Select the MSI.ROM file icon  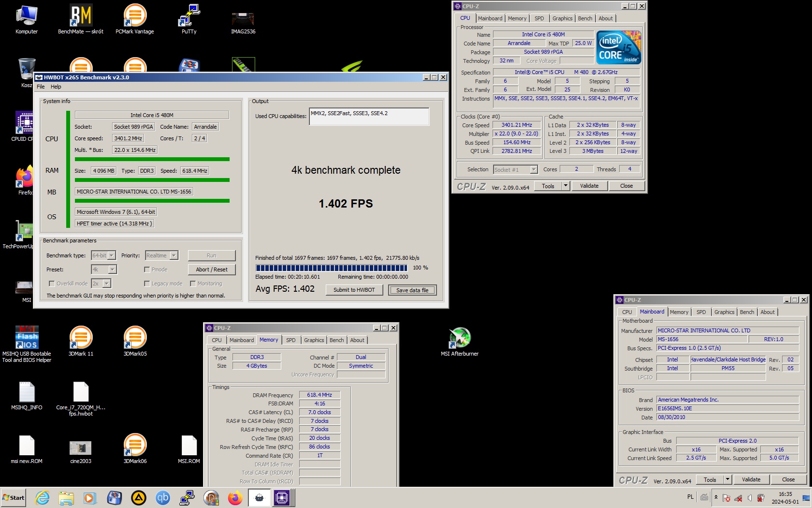click(x=189, y=448)
